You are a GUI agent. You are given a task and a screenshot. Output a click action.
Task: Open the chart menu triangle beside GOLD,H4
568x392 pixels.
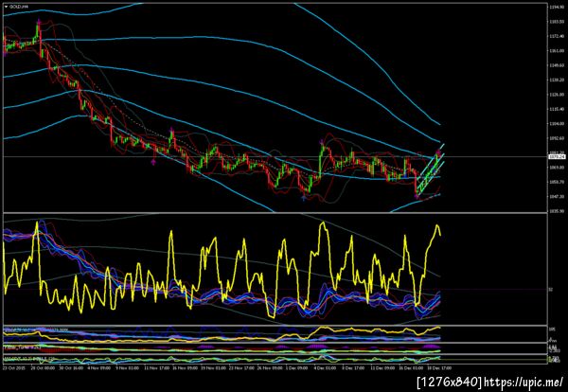click(6, 7)
